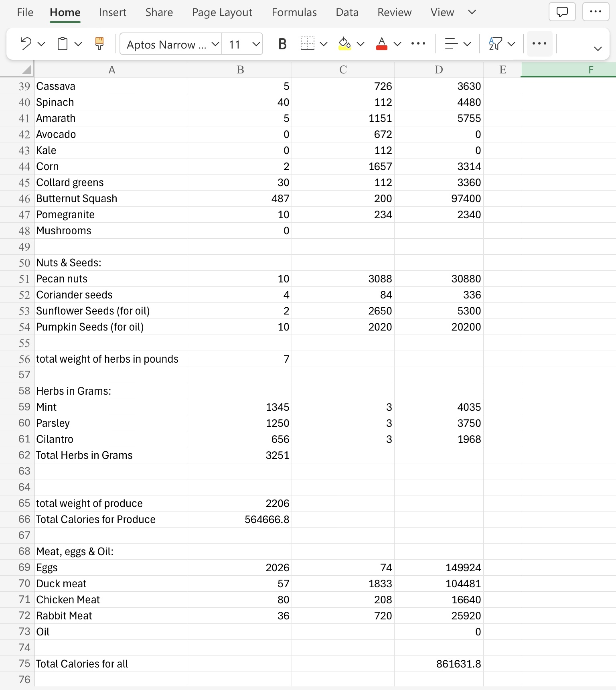Open the font size dropdown

[256, 44]
